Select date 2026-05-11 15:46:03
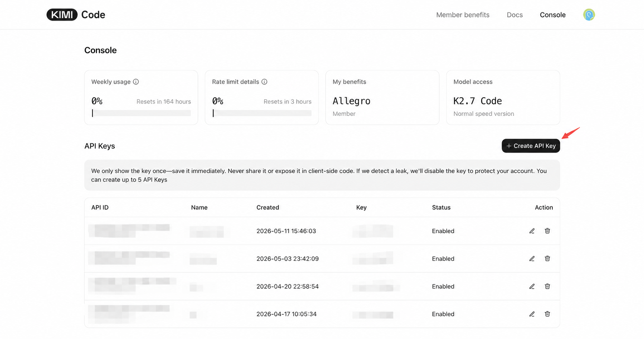 [286, 231]
